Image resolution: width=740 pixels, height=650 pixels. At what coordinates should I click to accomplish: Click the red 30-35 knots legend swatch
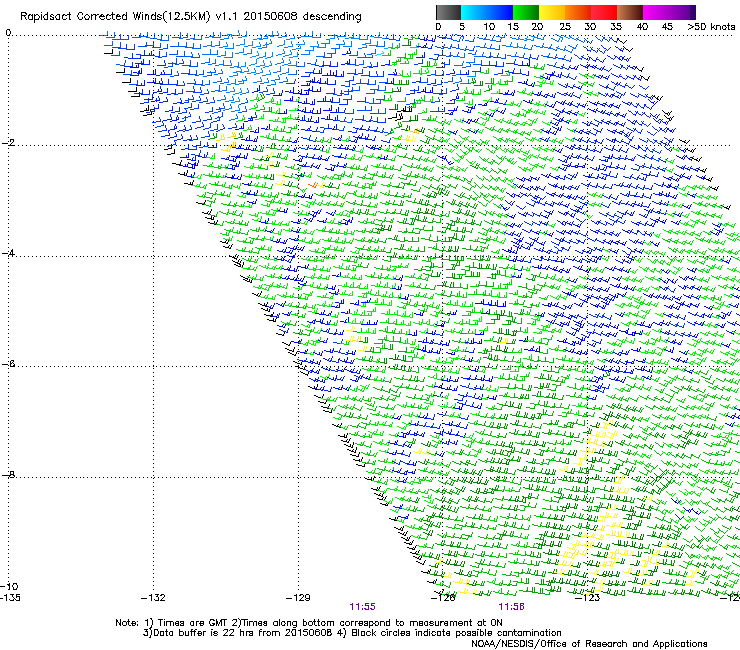[604, 12]
